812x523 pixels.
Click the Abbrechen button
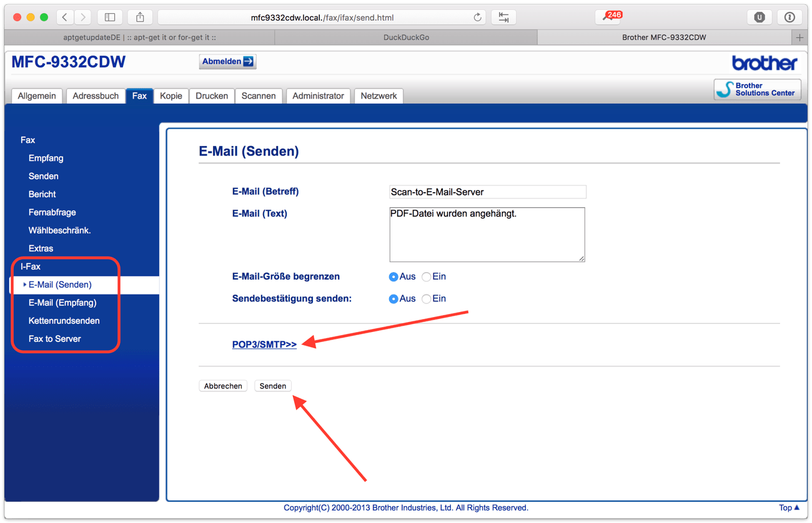coord(223,386)
